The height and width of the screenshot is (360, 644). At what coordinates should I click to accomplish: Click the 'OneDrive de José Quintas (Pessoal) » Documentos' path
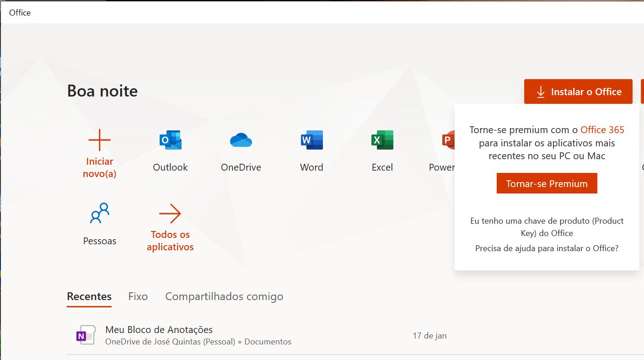[198, 342]
